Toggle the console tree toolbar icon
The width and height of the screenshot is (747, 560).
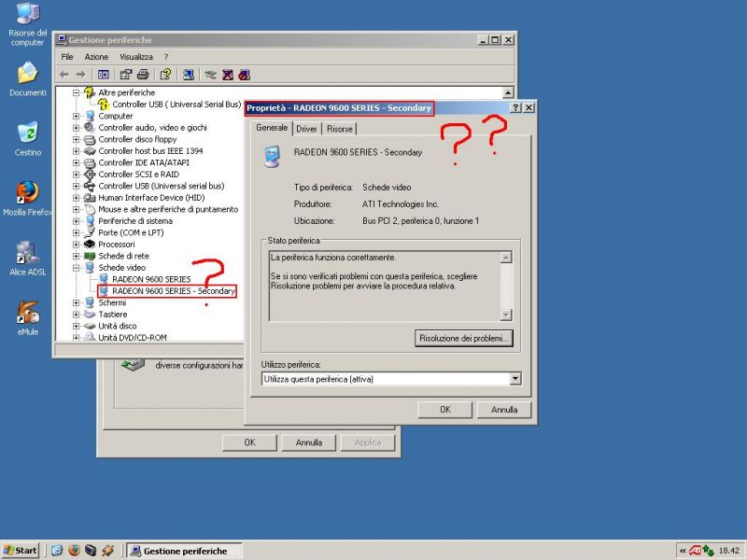pyautogui.click(x=103, y=75)
